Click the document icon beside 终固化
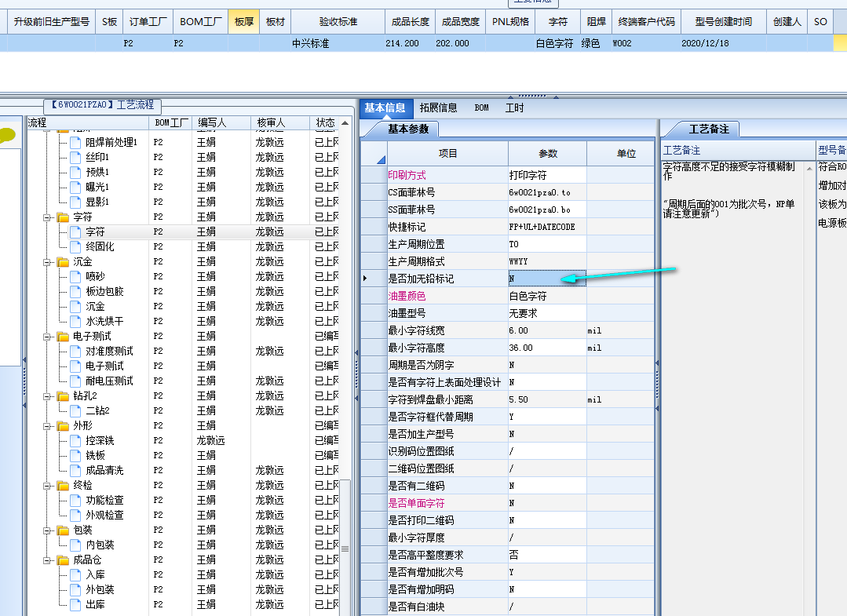 [x=75, y=246]
